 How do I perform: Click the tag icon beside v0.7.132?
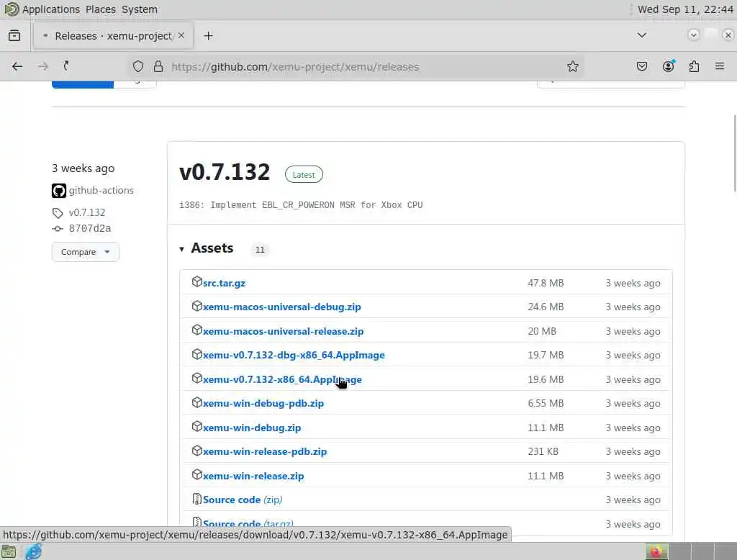click(58, 213)
